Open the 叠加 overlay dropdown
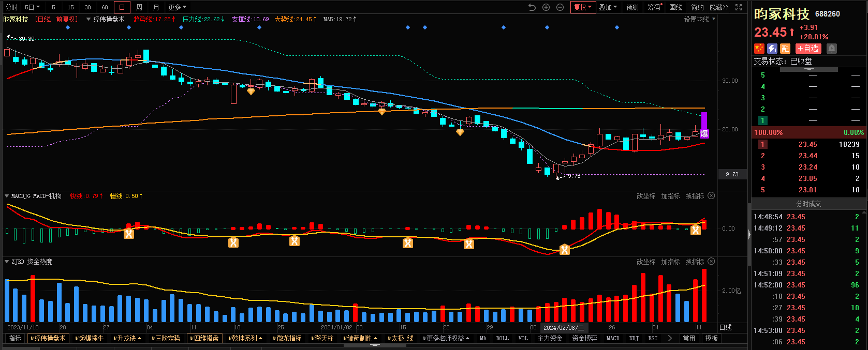 608,7
